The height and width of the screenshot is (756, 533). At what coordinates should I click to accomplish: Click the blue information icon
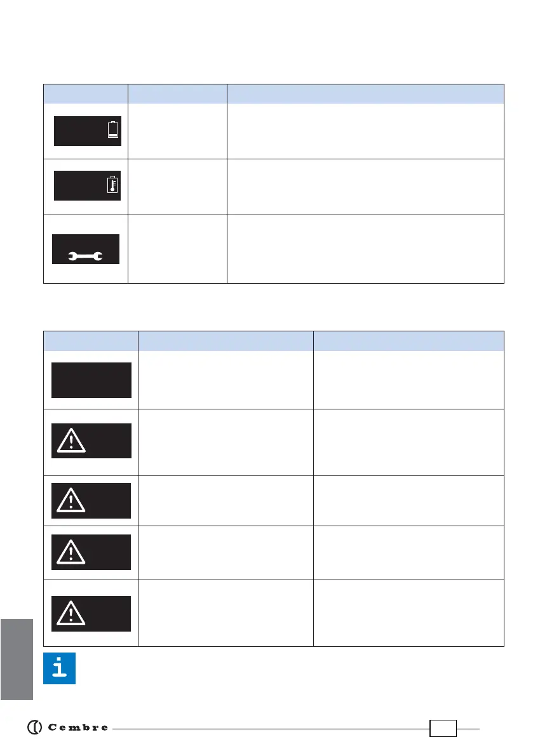point(59,668)
